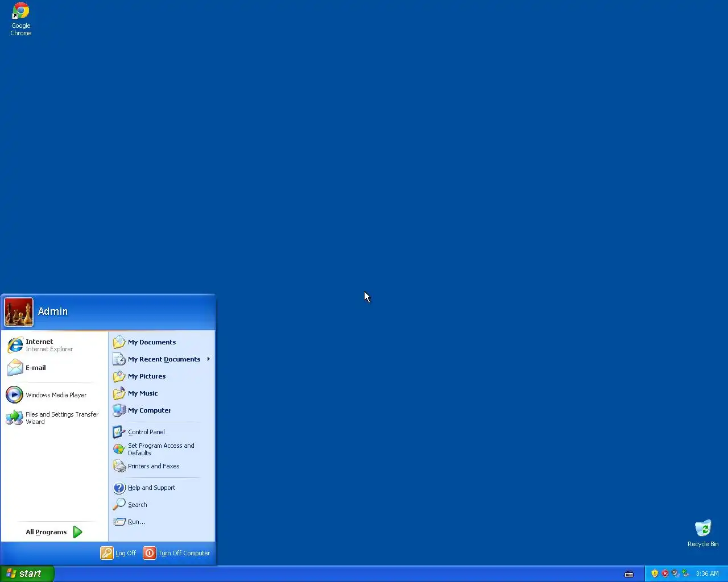Screen dimensions: 728x582
Task: Expand the All Programs list
Action: pos(54,532)
